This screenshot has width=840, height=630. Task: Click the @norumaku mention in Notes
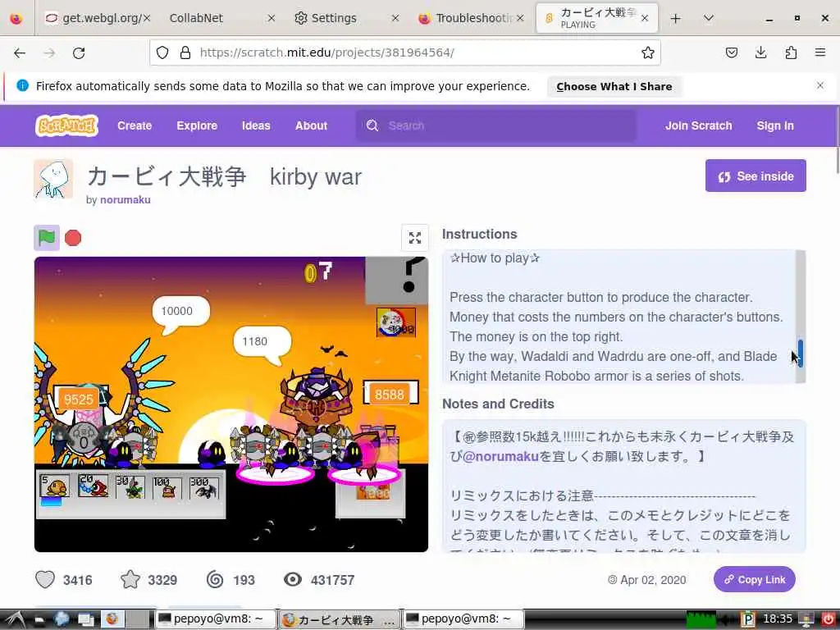500,456
